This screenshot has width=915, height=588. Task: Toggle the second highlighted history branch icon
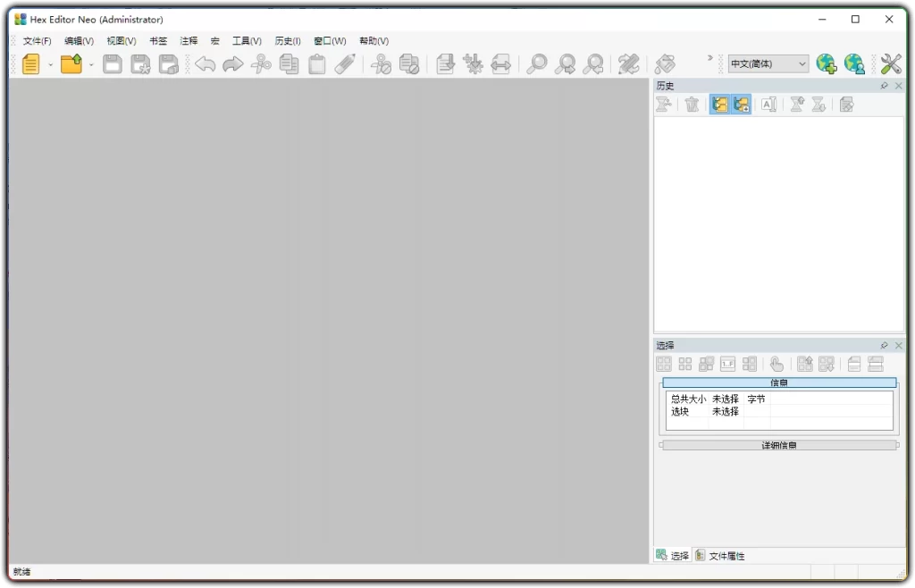[741, 105]
